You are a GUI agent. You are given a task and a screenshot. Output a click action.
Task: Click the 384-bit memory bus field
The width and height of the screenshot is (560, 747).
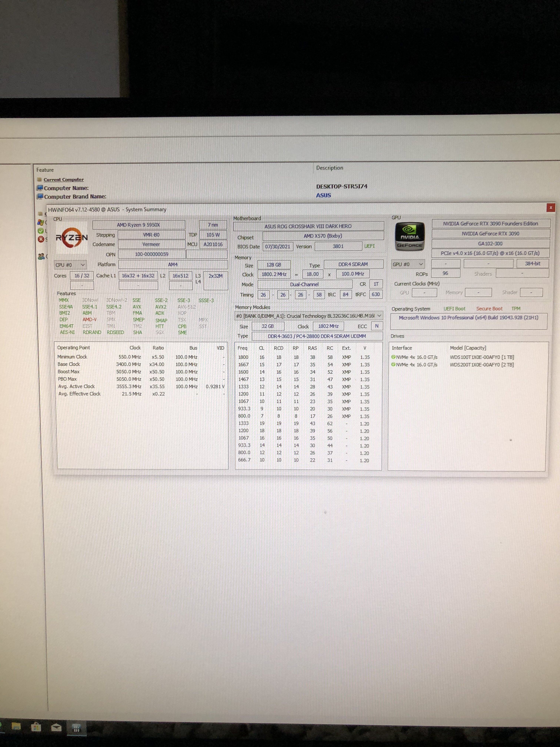pos(533,263)
